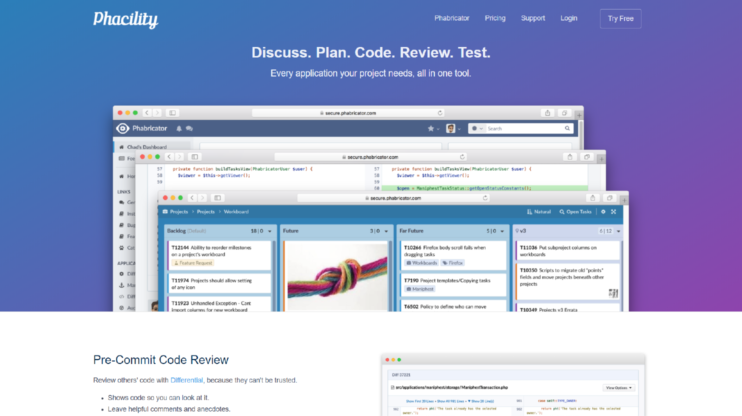Click the forward arrow in the front browser window
This screenshot has height=416, width=742.
pyautogui.click(x=203, y=198)
